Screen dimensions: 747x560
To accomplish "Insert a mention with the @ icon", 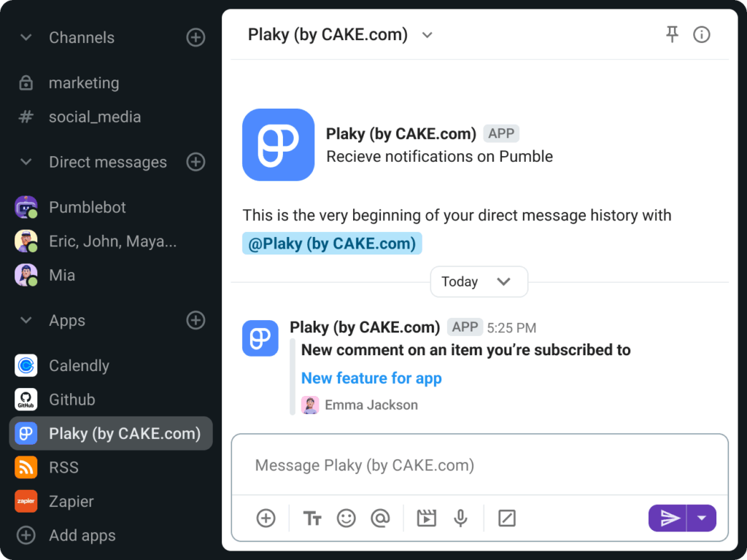I will coord(380,518).
